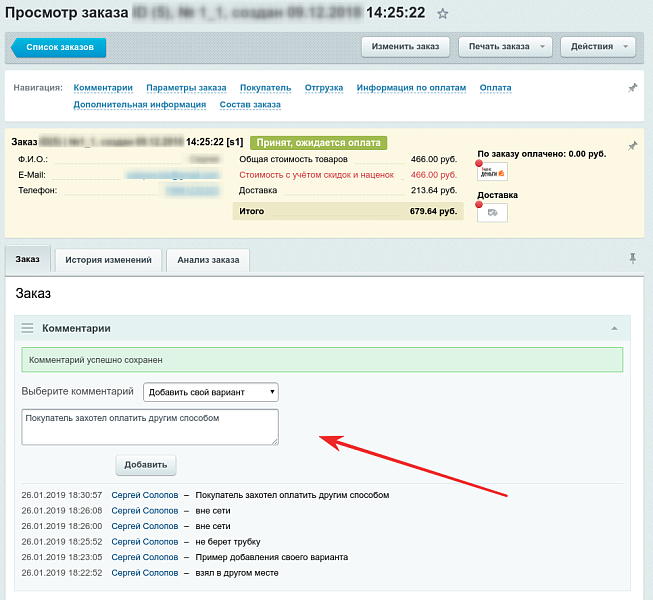Grab the Комментарии block drag-handle icon
This screenshot has width=653, height=600.
(28, 328)
